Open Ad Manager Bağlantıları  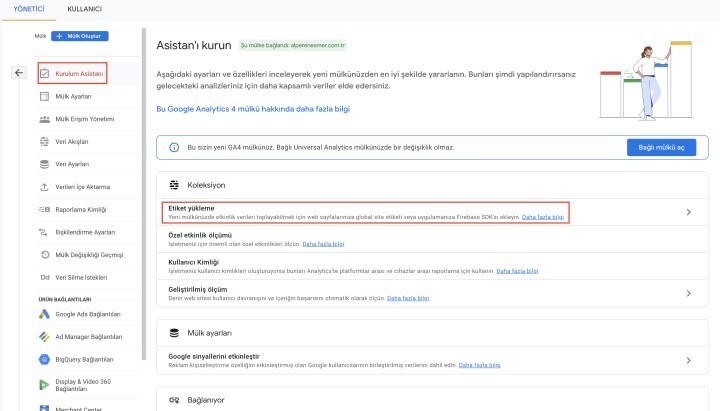pos(87,337)
